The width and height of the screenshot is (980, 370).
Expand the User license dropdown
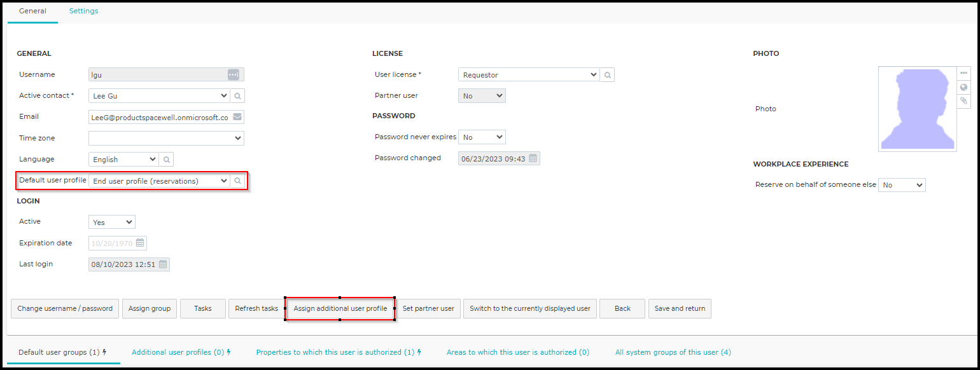tap(529, 75)
